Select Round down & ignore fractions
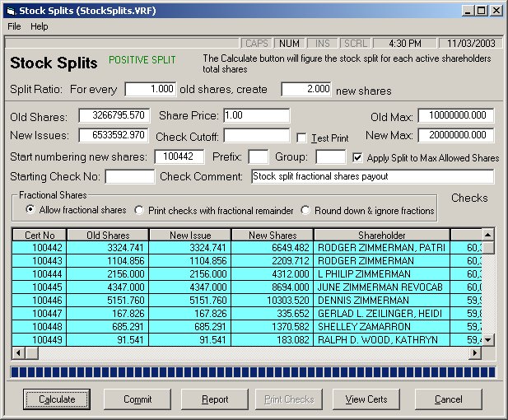This screenshot has width=508, height=420. pos(305,210)
